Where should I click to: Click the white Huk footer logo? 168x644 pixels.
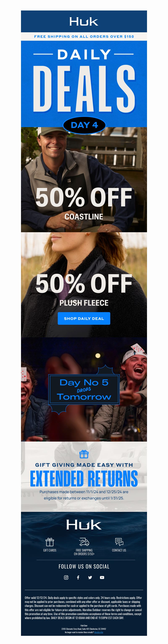84,524
